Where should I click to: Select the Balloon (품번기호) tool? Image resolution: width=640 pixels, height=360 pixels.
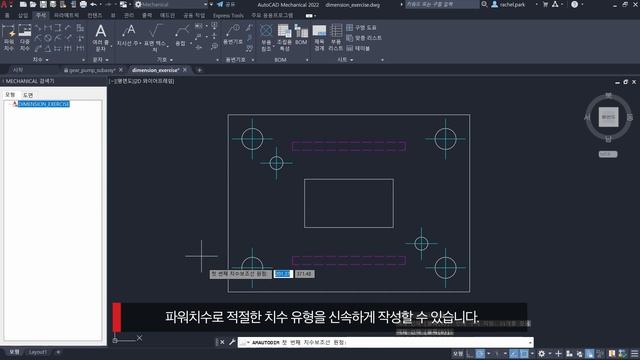coord(233,35)
